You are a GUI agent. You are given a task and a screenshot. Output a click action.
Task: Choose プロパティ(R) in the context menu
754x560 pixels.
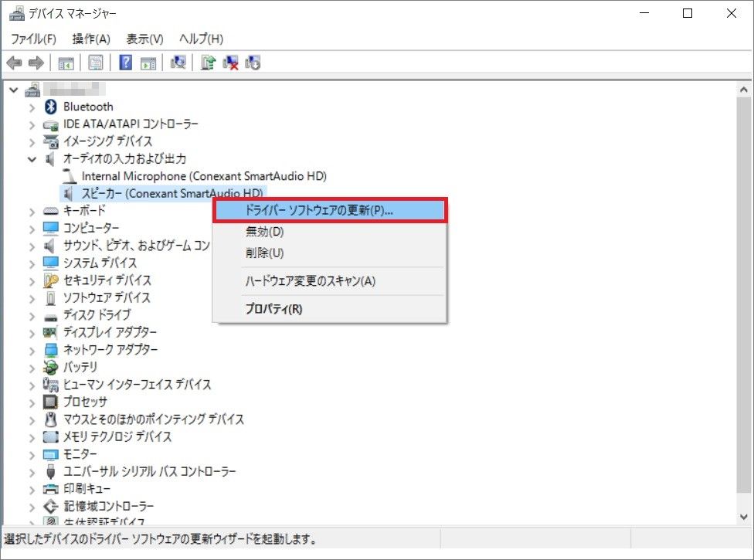click(x=273, y=309)
